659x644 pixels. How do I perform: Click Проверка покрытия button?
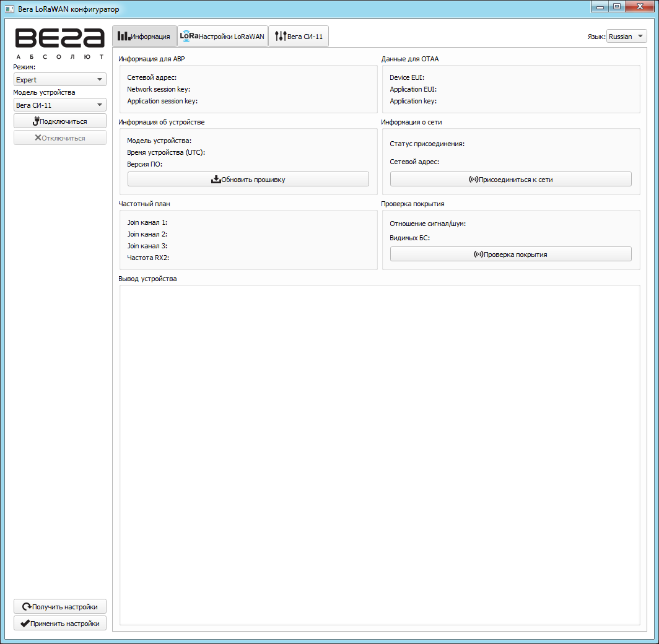(510, 254)
